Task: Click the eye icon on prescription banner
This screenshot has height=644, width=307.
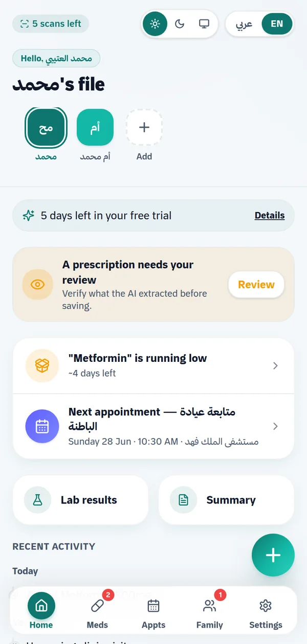Action: 38,285
